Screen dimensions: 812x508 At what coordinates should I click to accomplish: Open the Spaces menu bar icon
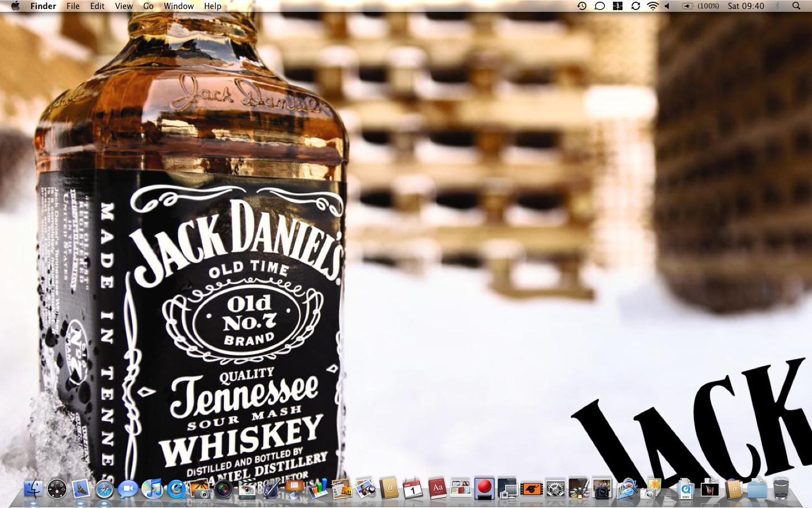618,6
